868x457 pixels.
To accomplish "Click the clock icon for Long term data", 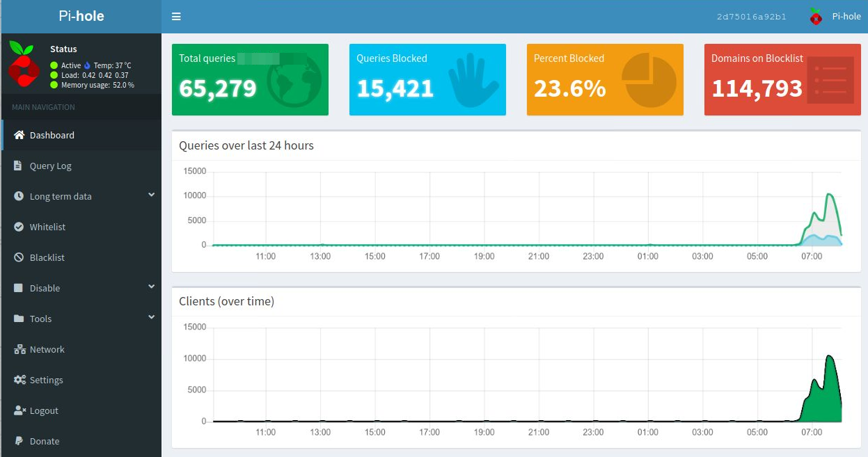I will click(x=19, y=196).
